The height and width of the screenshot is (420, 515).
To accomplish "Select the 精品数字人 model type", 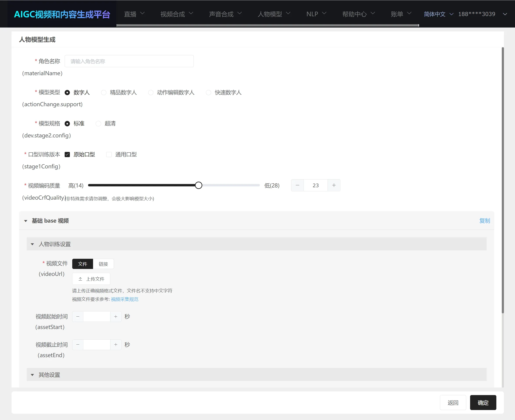I will pos(104,92).
